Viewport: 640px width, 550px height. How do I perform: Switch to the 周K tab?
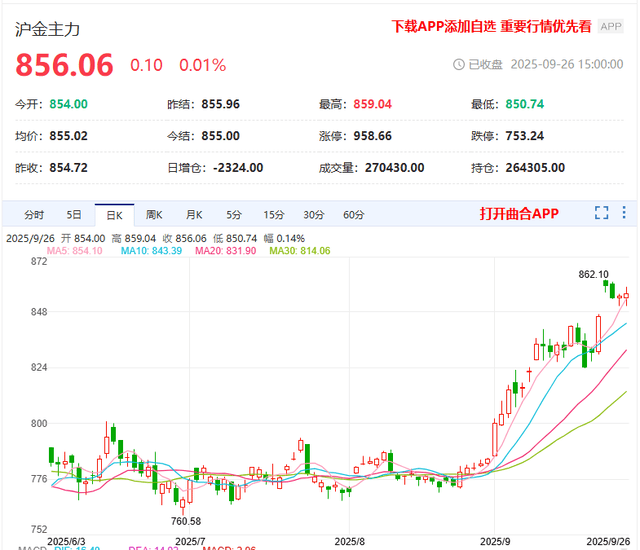pos(154,215)
